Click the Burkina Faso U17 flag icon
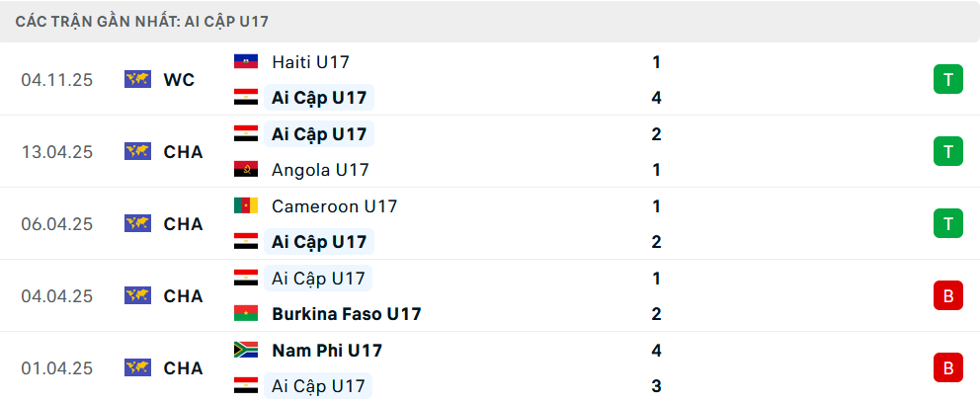980x402 pixels. point(245,314)
